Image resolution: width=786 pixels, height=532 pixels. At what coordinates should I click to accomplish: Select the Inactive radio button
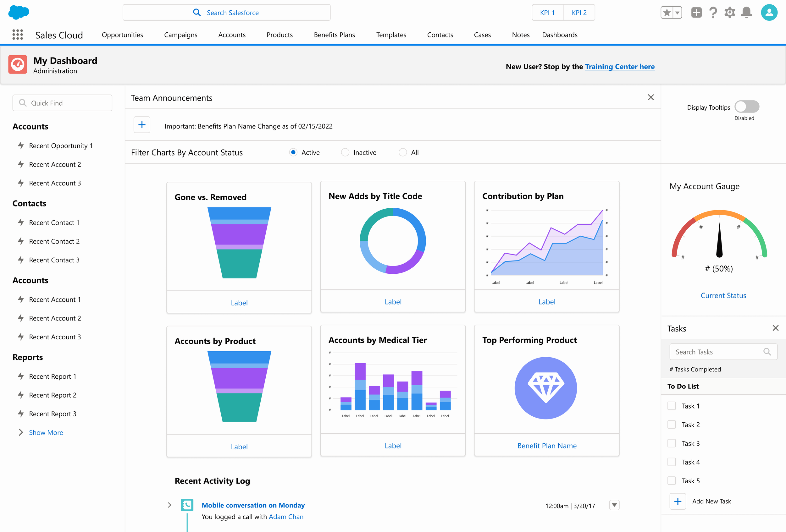pos(345,152)
